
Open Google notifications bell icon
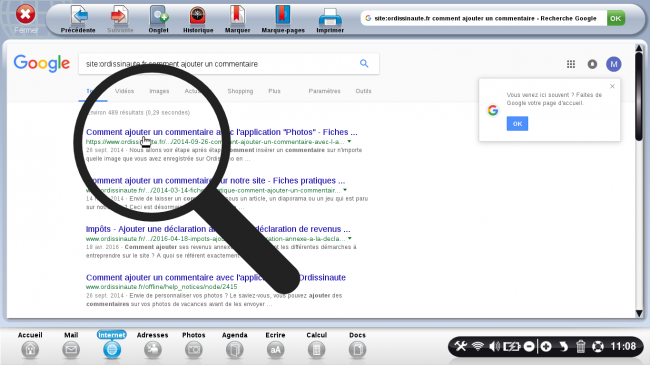coord(592,64)
